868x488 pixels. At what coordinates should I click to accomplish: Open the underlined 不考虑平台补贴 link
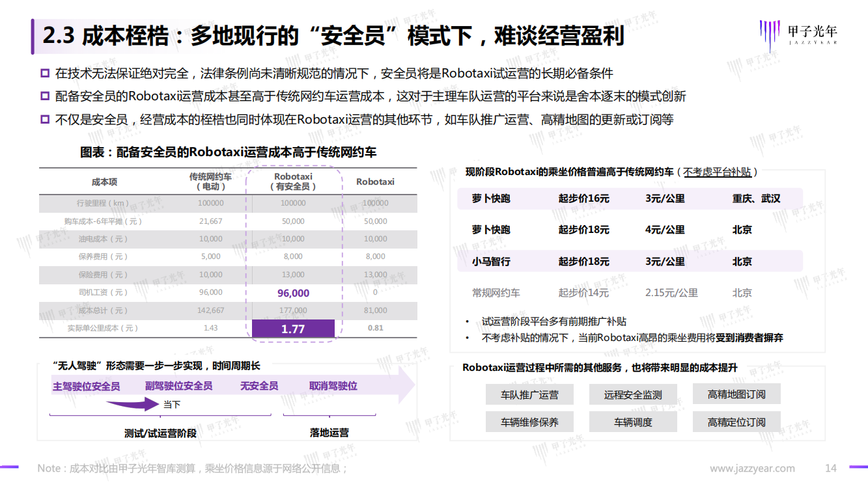(717, 172)
